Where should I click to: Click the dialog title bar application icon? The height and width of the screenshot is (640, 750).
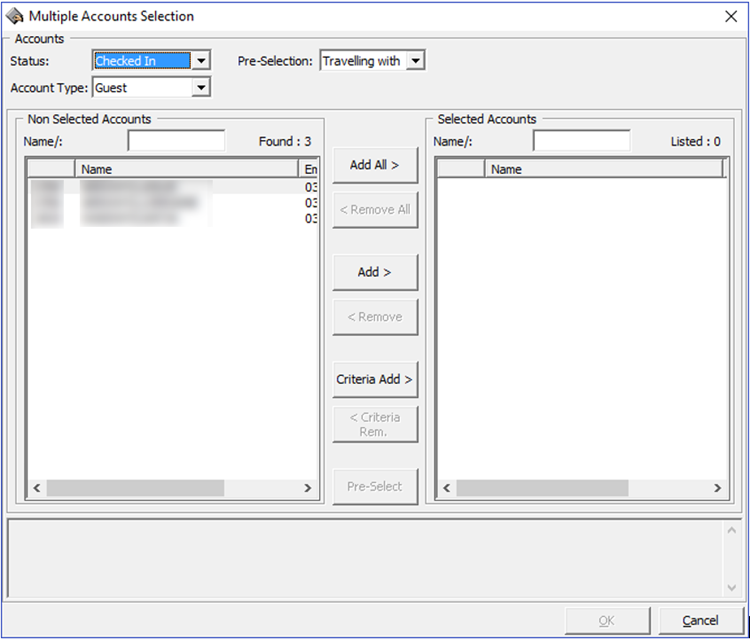(14, 16)
